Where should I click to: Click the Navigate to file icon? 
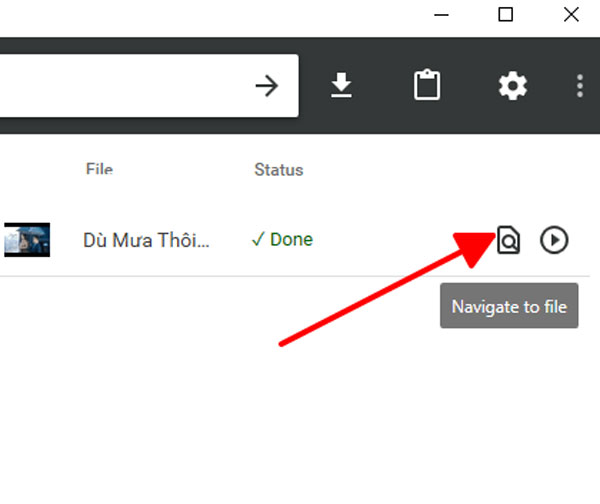point(509,240)
